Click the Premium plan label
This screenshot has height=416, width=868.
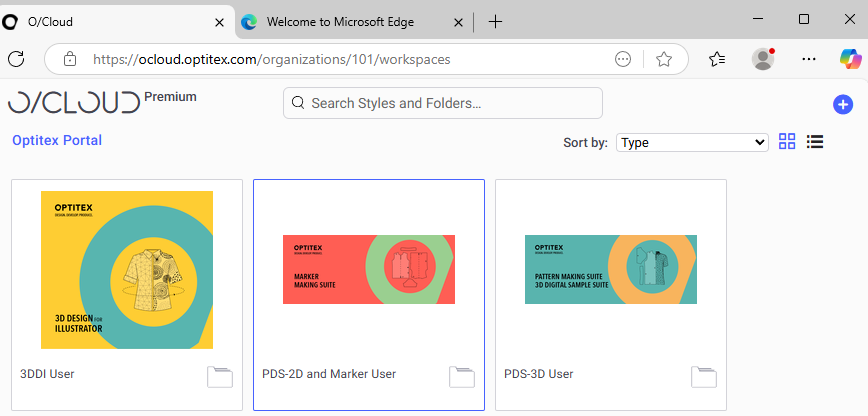[170, 97]
